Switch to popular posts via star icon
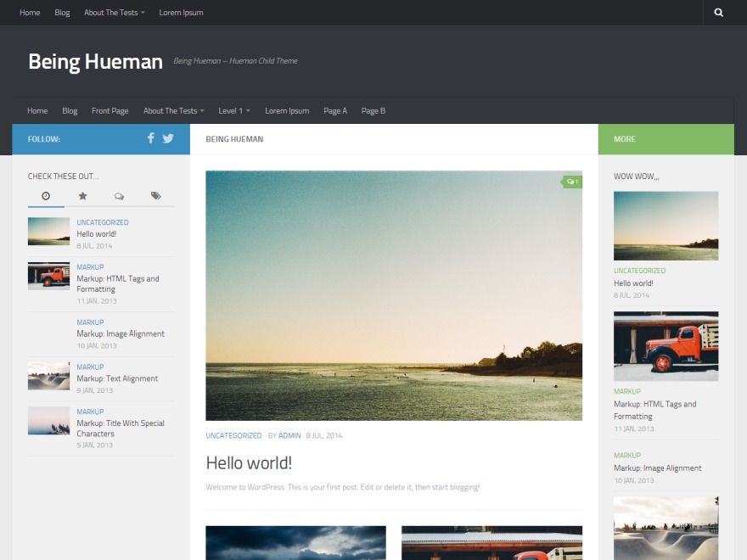 (82, 195)
